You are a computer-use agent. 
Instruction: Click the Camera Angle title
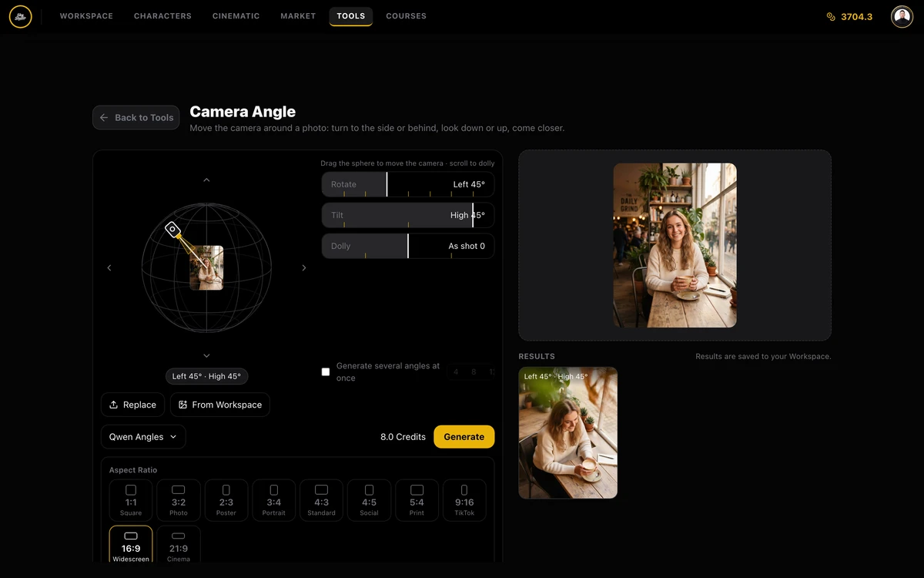pyautogui.click(x=243, y=112)
